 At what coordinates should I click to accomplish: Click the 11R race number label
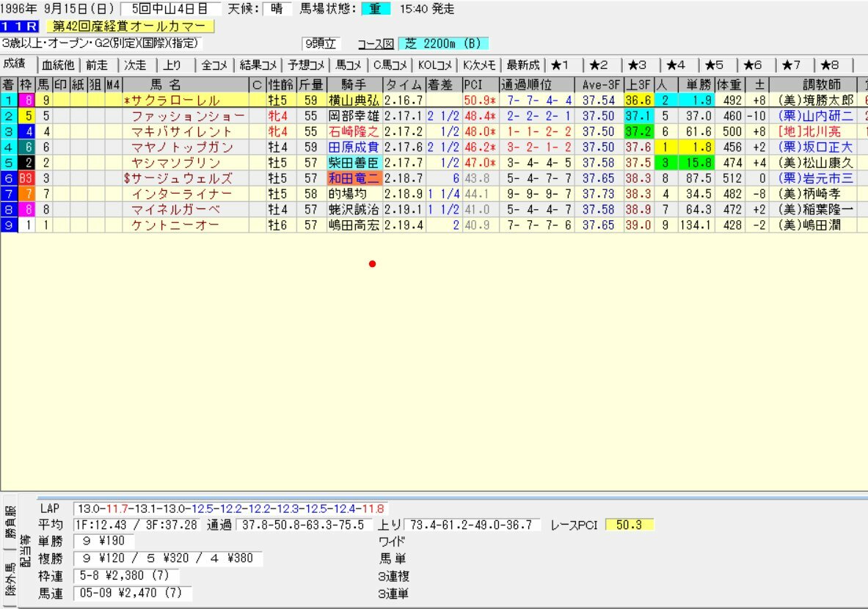pyautogui.click(x=19, y=26)
